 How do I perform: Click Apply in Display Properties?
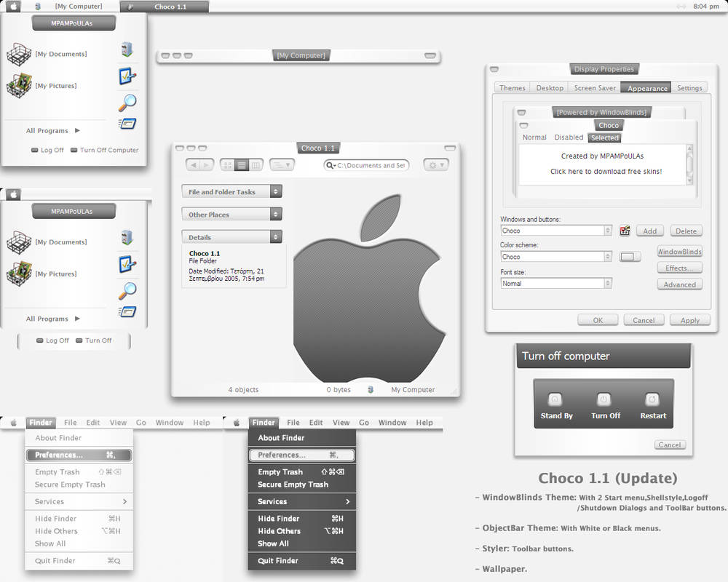pyautogui.click(x=689, y=320)
